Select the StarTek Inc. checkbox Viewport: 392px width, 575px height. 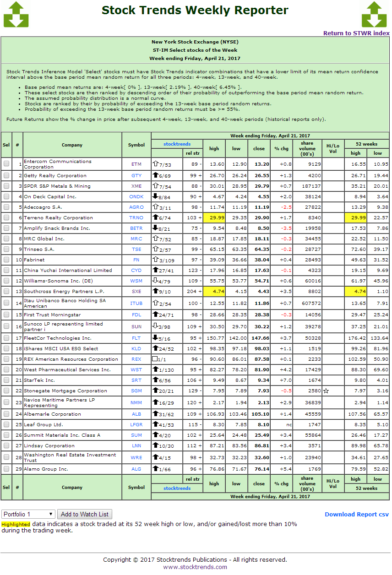pos(6,380)
